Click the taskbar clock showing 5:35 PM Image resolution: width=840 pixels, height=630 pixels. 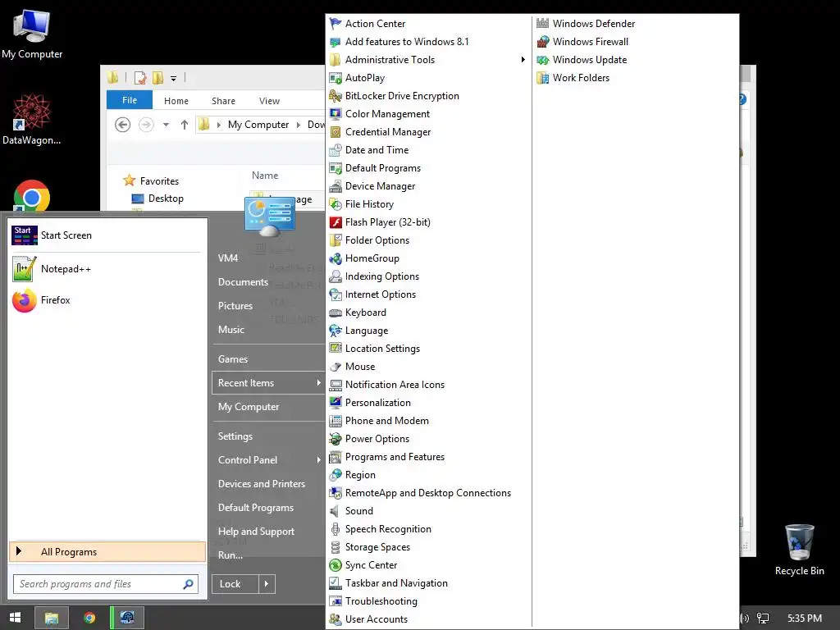pos(804,619)
